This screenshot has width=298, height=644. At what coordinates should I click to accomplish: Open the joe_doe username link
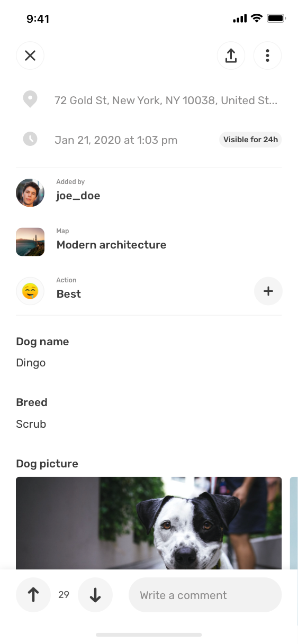[x=78, y=196]
